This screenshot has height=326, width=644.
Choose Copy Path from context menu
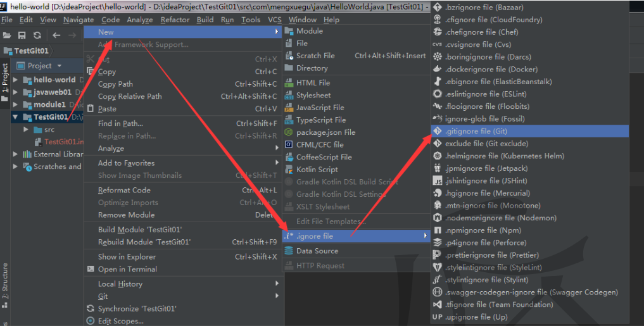(x=115, y=84)
